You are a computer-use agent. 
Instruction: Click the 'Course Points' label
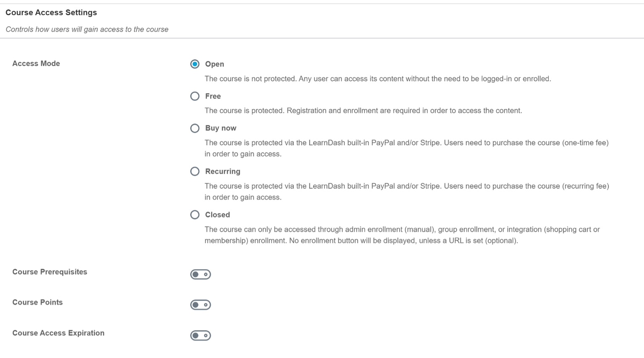pyautogui.click(x=37, y=302)
